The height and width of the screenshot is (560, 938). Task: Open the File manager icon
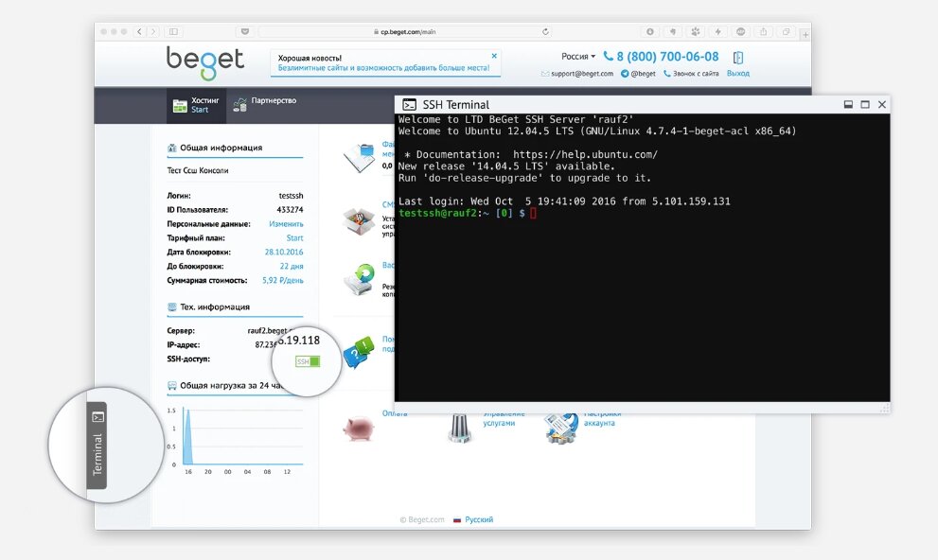(x=359, y=158)
